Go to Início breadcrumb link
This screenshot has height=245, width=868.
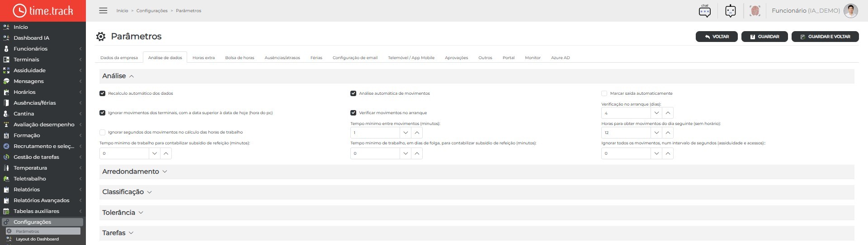(122, 11)
